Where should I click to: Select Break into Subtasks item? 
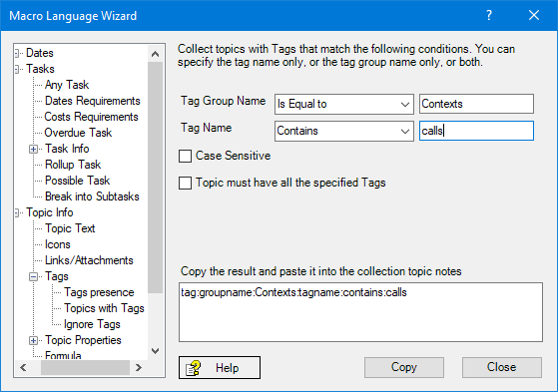[x=92, y=196]
